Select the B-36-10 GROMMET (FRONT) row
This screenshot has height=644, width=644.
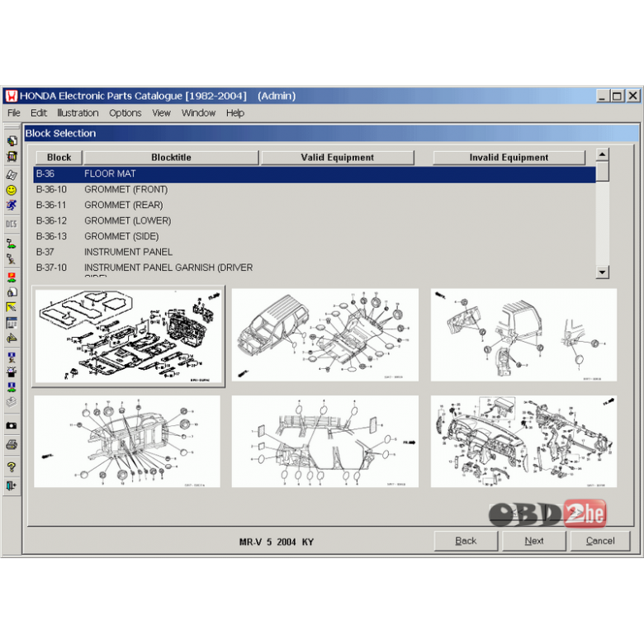pos(315,190)
